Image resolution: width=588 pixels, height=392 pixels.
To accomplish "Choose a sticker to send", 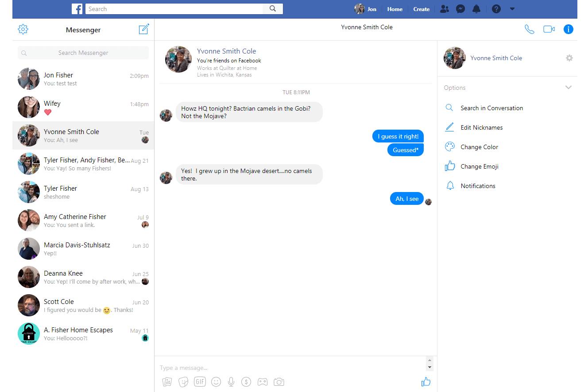I will tap(183, 382).
